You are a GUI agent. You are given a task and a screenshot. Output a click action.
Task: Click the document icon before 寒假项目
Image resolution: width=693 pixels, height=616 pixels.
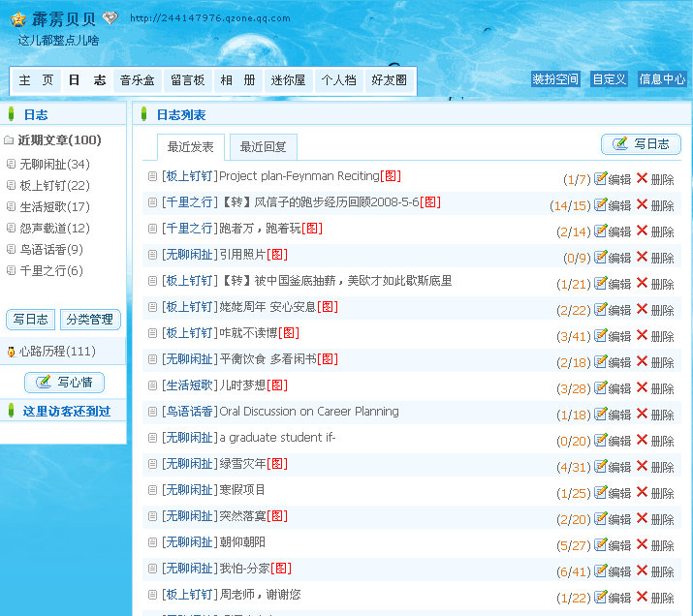[x=152, y=490]
